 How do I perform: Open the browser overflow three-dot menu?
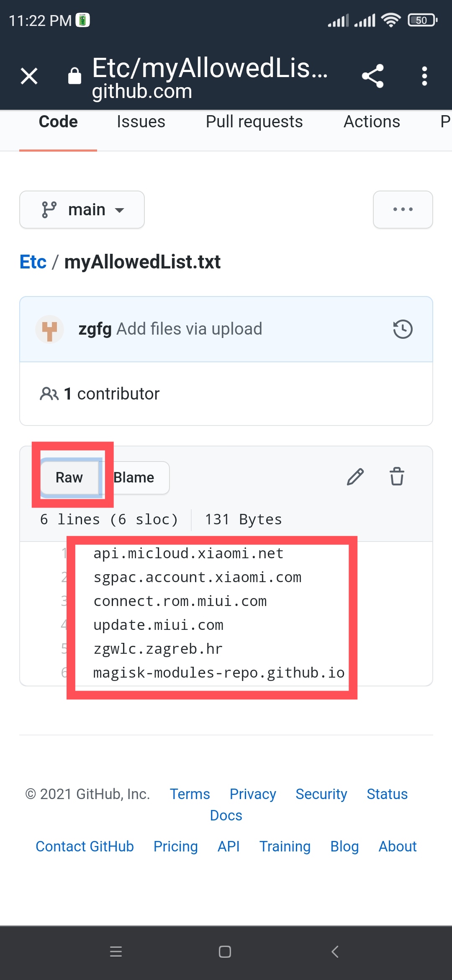[x=424, y=76]
